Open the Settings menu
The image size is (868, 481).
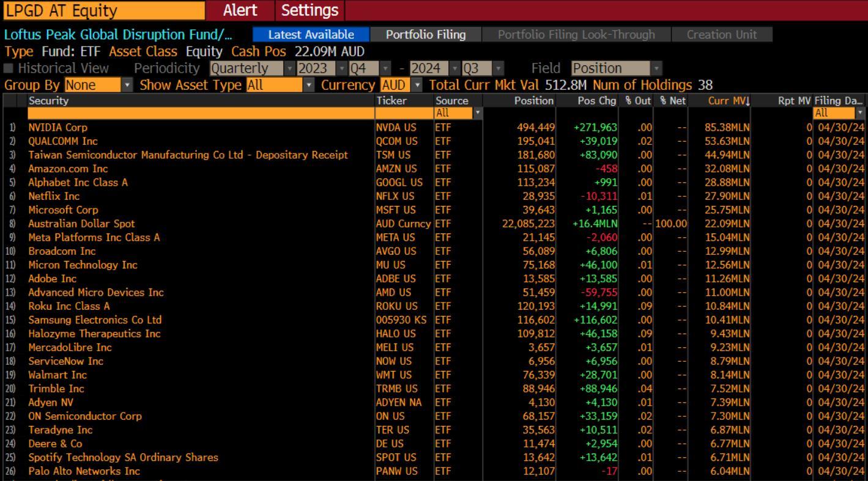[310, 10]
